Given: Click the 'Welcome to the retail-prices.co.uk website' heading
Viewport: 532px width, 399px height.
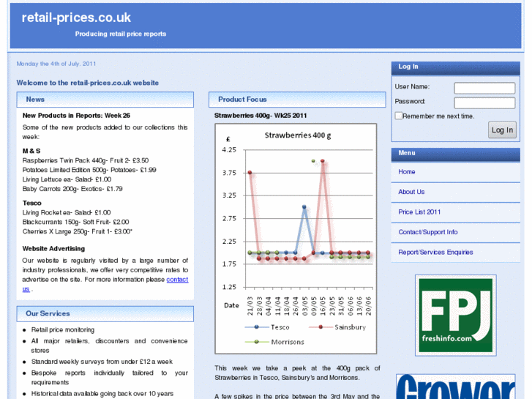Looking at the screenshot, I should 88,83.
